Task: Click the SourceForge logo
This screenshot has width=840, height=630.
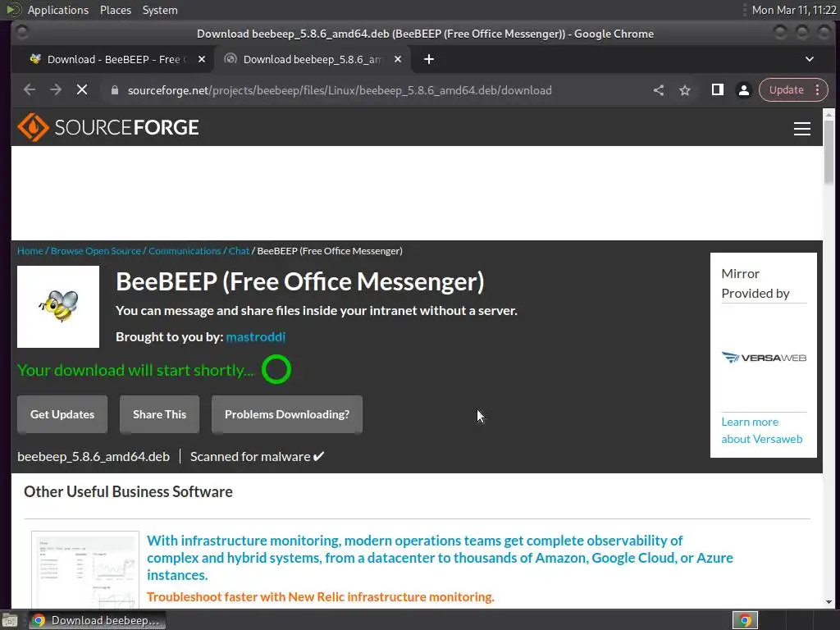Action: tap(108, 127)
